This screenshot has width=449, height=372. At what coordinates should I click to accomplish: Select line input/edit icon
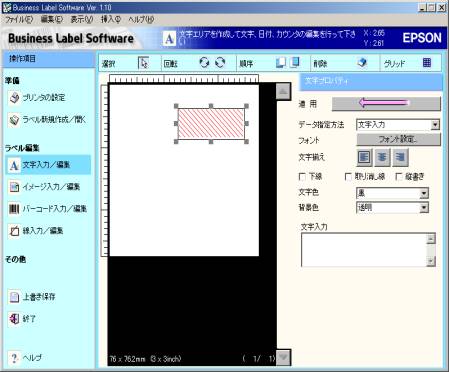pos(14,231)
